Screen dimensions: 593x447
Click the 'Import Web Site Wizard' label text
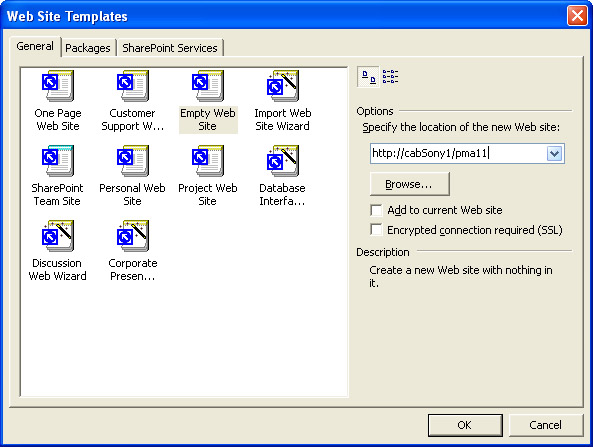pyautogui.click(x=283, y=120)
